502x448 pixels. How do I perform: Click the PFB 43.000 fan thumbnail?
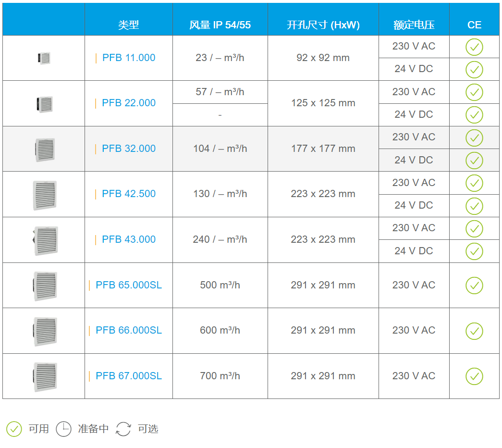[45, 240]
